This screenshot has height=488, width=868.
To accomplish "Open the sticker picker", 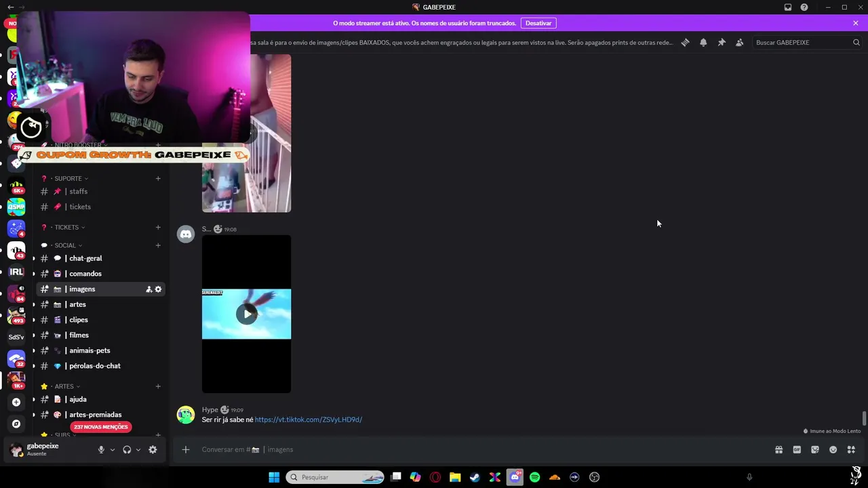I will coord(815,449).
